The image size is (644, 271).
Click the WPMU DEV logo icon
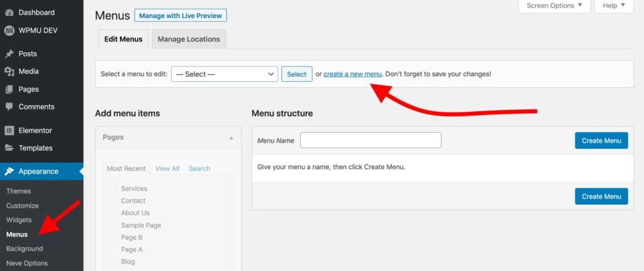pyautogui.click(x=9, y=30)
